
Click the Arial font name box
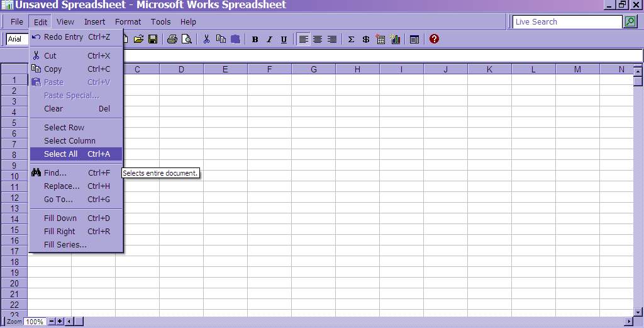(x=17, y=39)
